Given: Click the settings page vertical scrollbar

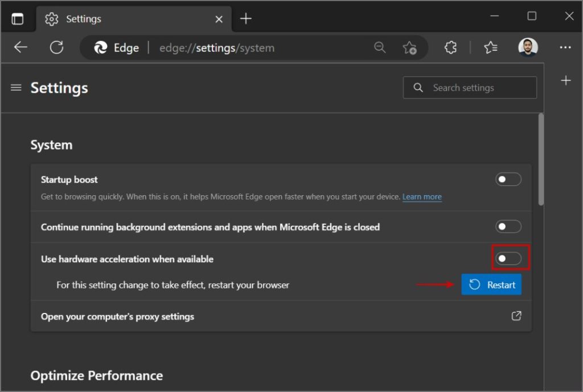Looking at the screenshot, I should pos(541,159).
